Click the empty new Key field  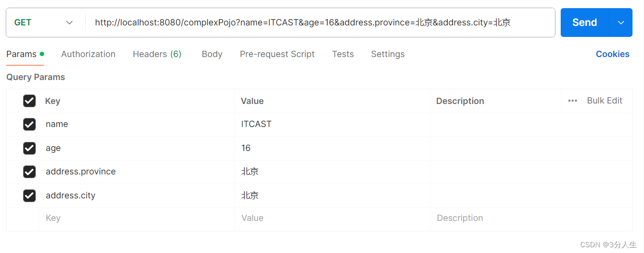pos(136,218)
